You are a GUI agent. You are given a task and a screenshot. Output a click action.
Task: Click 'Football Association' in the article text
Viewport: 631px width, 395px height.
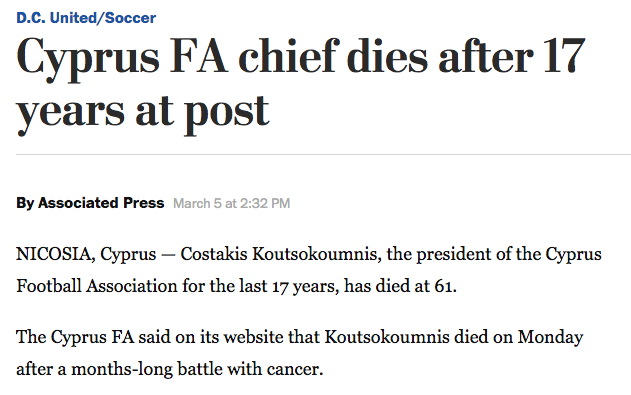pyautogui.click(x=97, y=286)
